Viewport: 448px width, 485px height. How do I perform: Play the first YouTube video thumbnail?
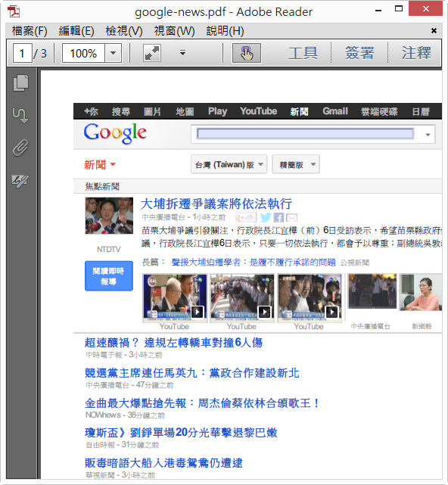pyautogui.click(x=175, y=297)
